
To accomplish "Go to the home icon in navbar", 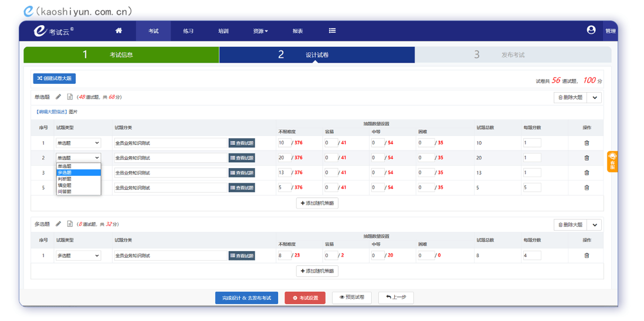I will (x=118, y=31).
